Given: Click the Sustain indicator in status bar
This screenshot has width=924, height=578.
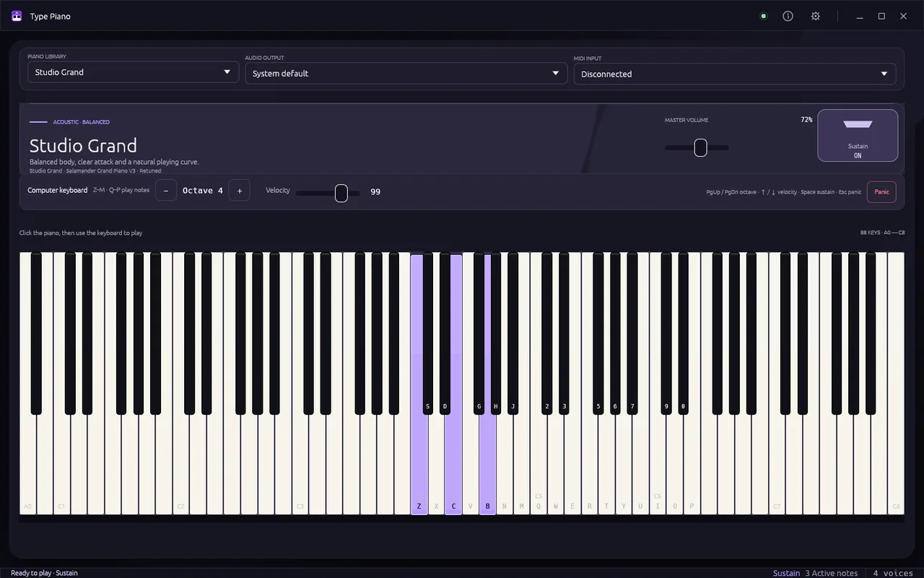Looking at the screenshot, I should point(786,573).
